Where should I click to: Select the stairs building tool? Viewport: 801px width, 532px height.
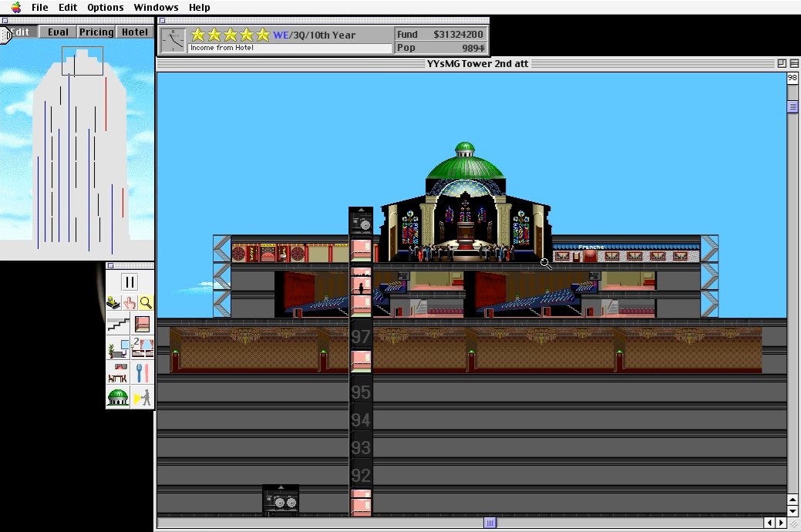116,324
